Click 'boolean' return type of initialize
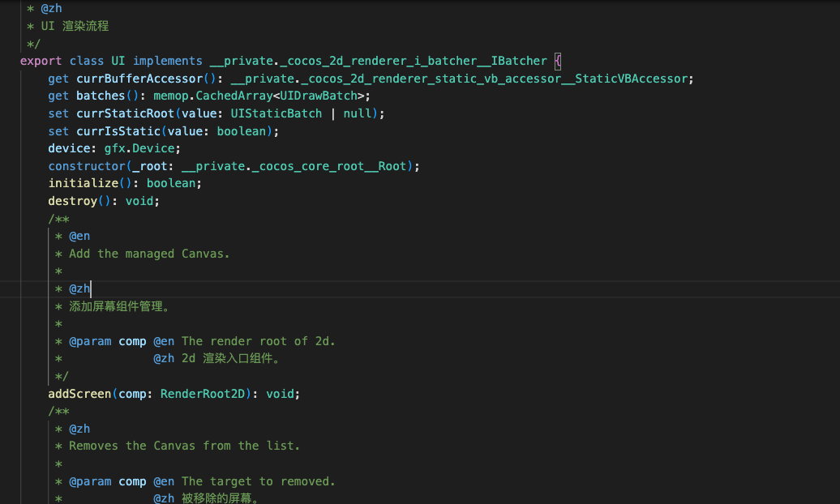The width and height of the screenshot is (840, 504). [171, 183]
